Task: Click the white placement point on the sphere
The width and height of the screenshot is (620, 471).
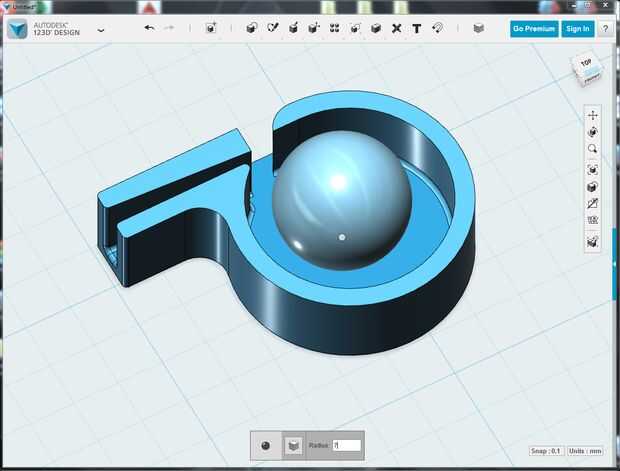Action: [342, 237]
